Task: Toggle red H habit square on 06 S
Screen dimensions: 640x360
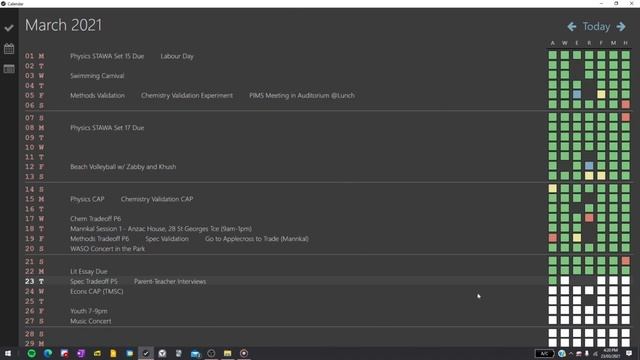Action: (x=626, y=104)
